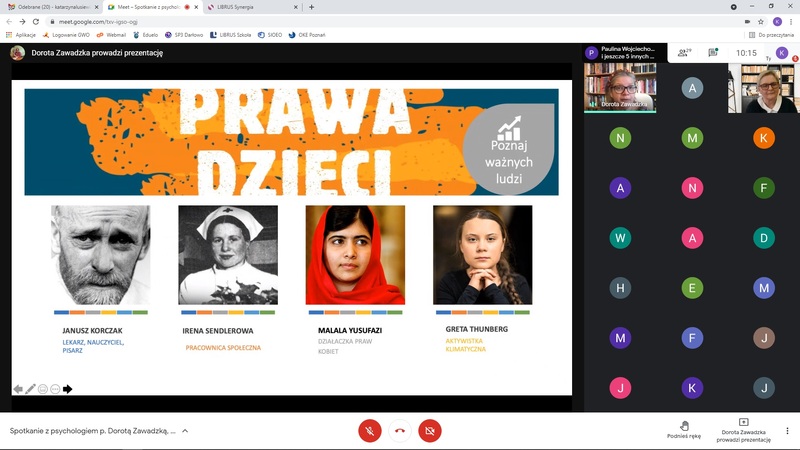Toggle the camera on/off button
This screenshot has width=800, height=450.
pos(430,430)
